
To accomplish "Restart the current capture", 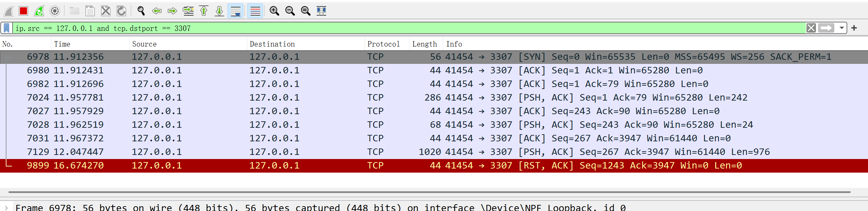I will (x=39, y=11).
